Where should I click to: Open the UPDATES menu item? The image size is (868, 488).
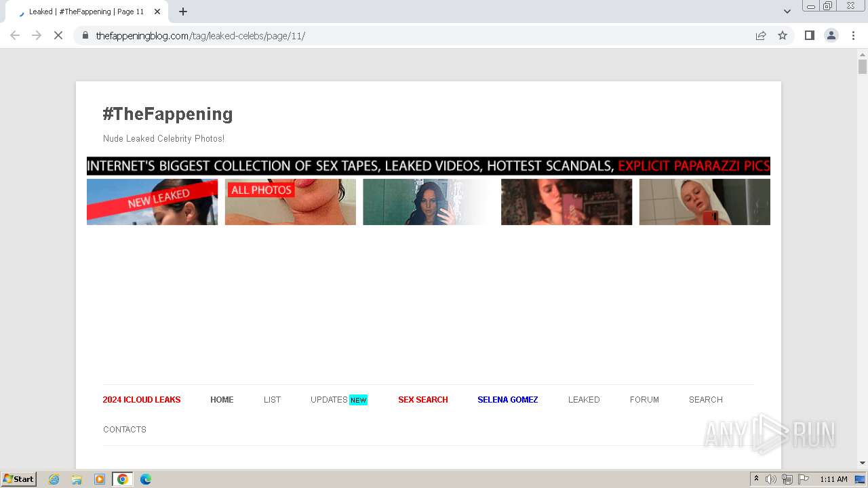(x=329, y=400)
